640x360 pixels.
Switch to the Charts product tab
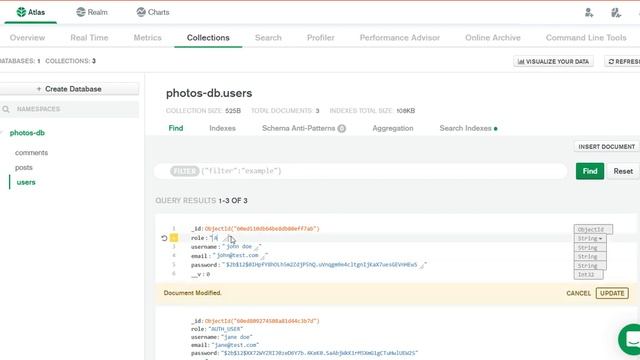[153, 12]
